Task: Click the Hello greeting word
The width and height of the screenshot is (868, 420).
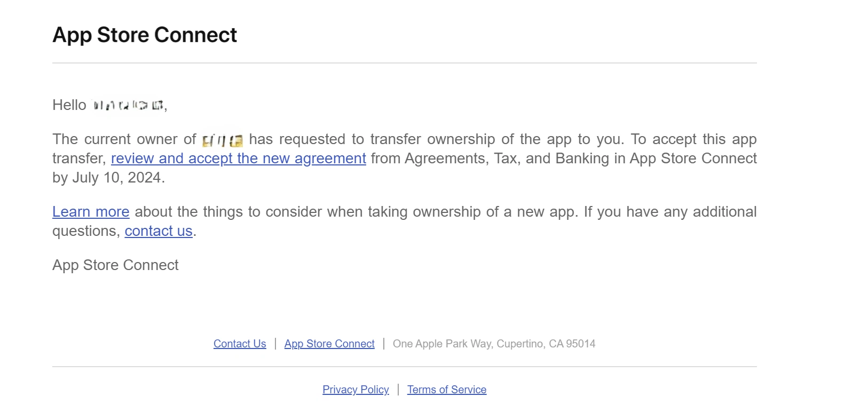Action: [x=69, y=105]
